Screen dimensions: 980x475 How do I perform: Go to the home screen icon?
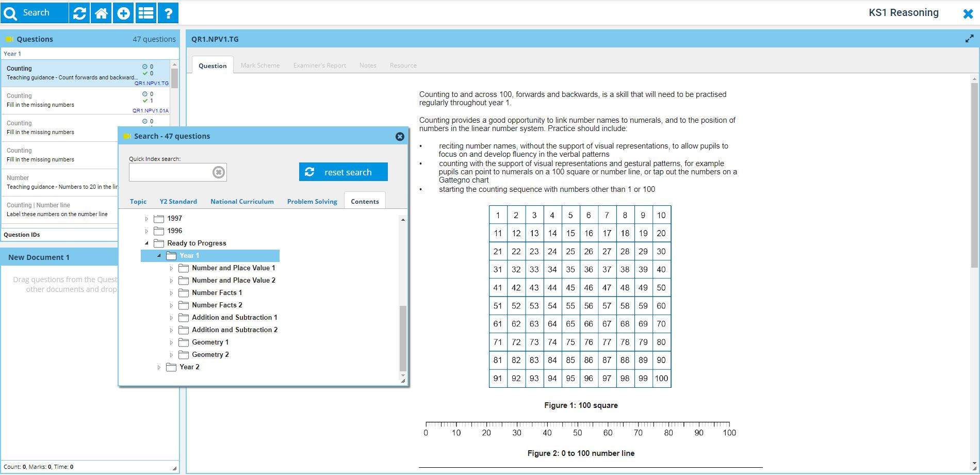coord(102,13)
